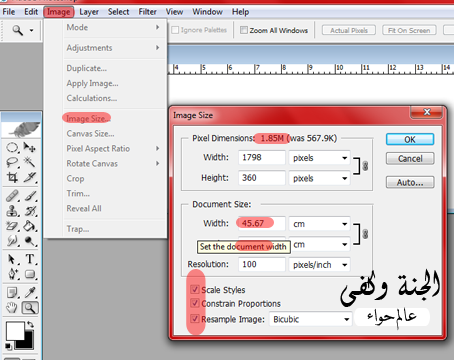Viewport: 454px width, 360px height.
Task: Select the Pen tool
Action: tap(12, 274)
